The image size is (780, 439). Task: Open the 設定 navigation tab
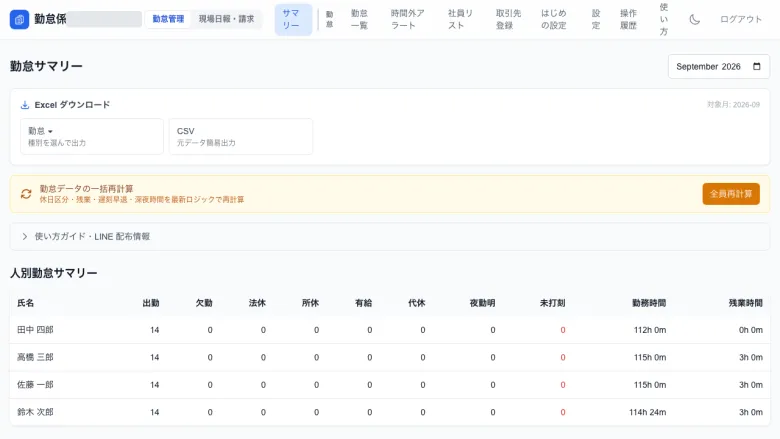[596, 19]
